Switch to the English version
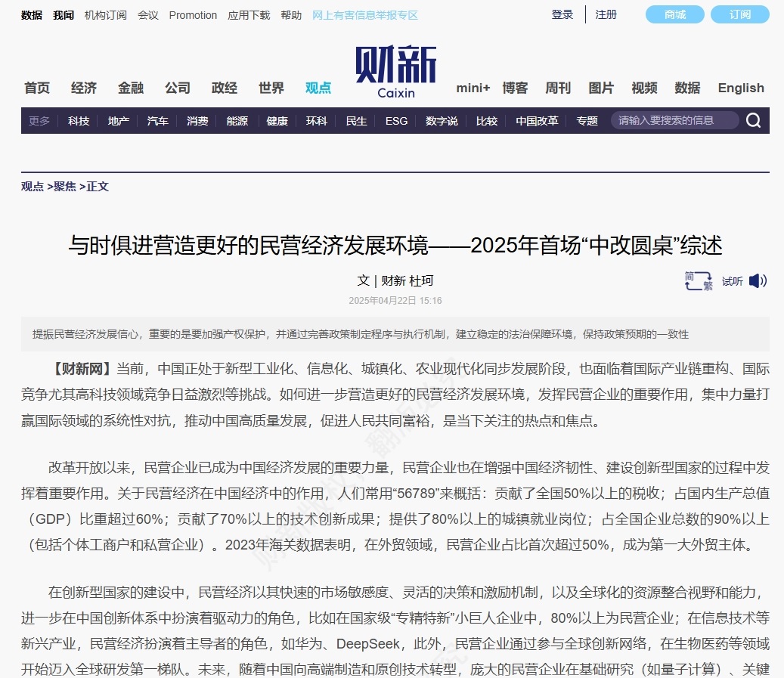784x678 pixels. (x=740, y=88)
